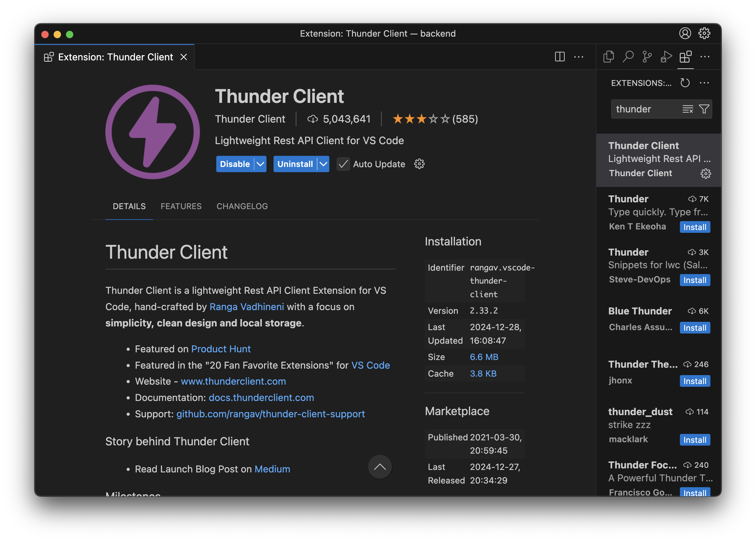Split the editor using the split icon

tap(560, 57)
